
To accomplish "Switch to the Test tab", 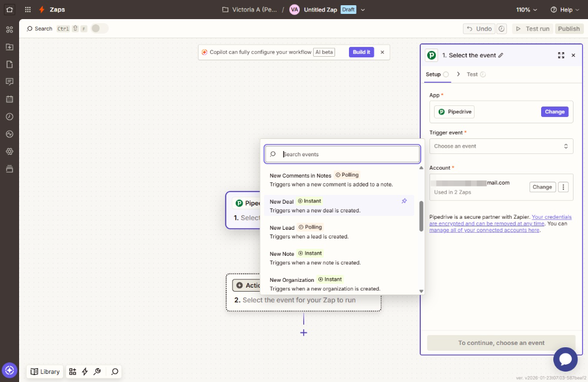I will (x=476, y=74).
